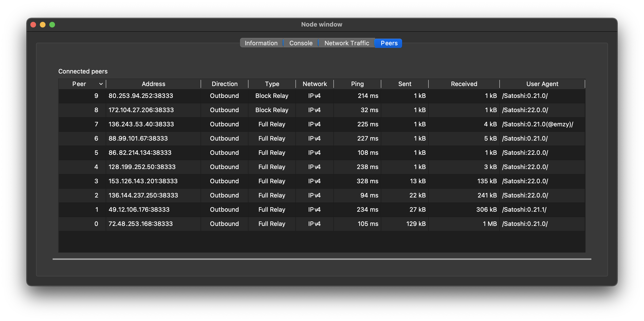The width and height of the screenshot is (644, 321).
Task: Open the Network Traffic tab
Action: pyautogui.click(x=346, y=43)
